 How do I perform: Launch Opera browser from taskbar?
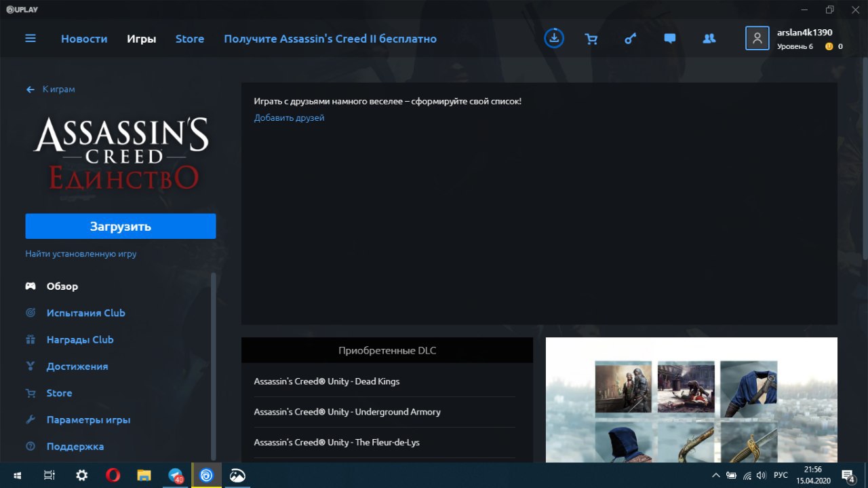113,475
